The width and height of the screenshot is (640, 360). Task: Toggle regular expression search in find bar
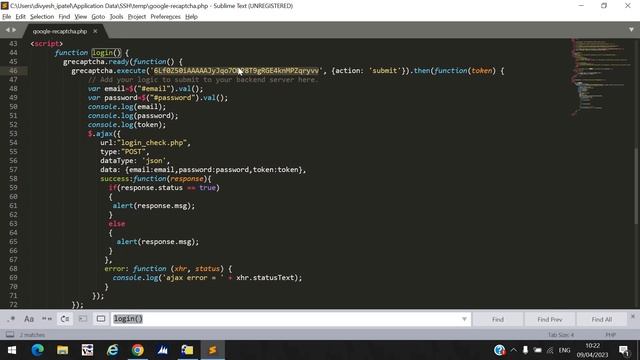click(11, 319)
